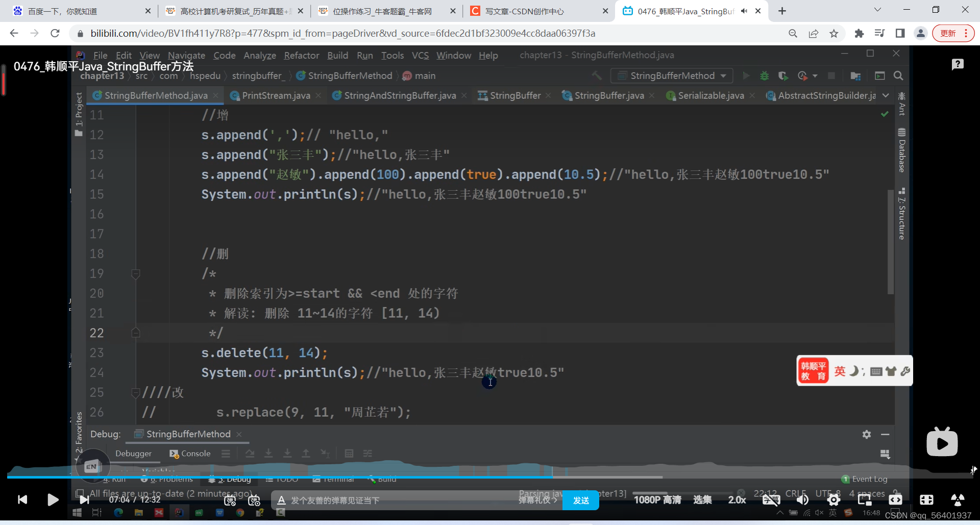Click the Step Out icon in Debug toolbar
980x525 pixels.
point(306,453)
